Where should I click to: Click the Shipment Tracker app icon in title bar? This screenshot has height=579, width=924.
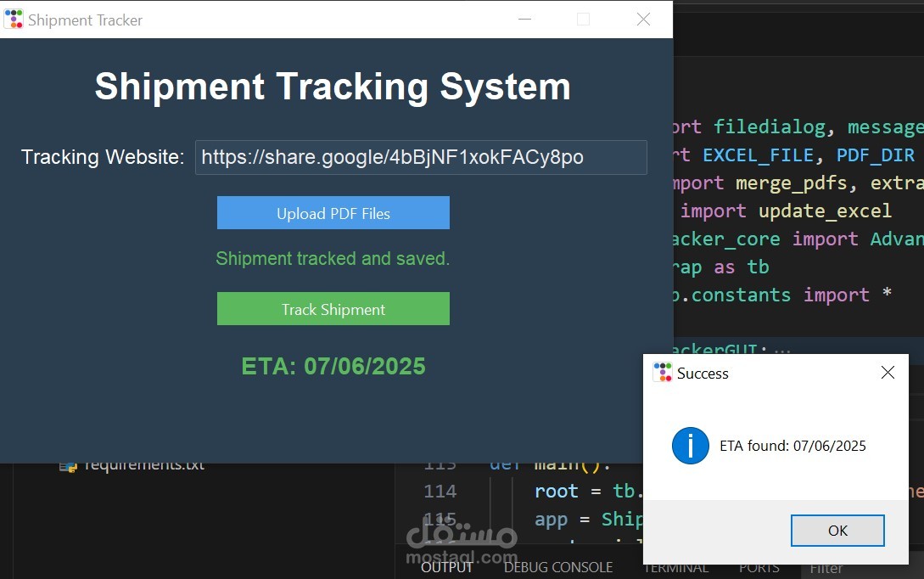14,20
